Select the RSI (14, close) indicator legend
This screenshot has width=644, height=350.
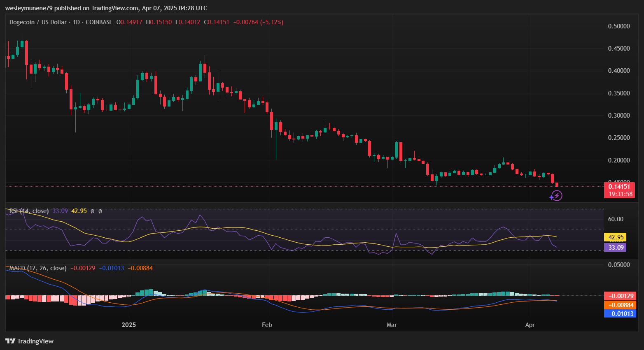point(29,211)
